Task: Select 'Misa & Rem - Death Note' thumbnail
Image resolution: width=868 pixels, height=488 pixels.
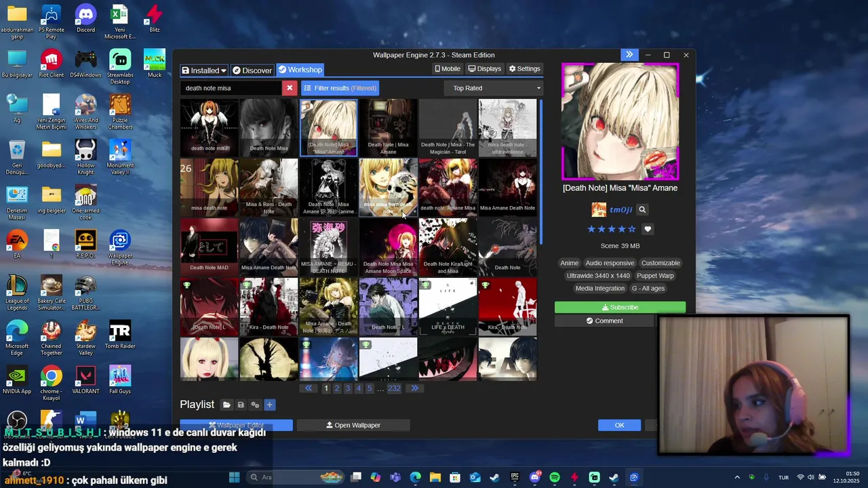Action: (269, 188)
